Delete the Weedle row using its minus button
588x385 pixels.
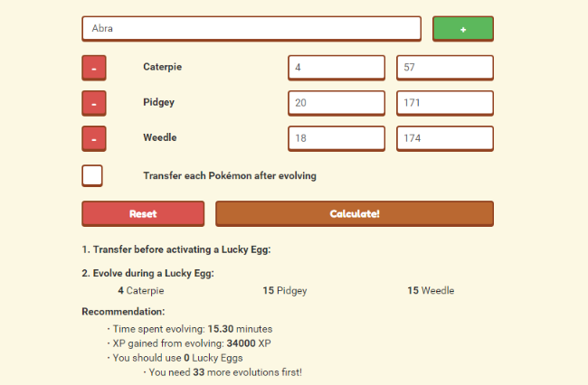tap(94, 138)
